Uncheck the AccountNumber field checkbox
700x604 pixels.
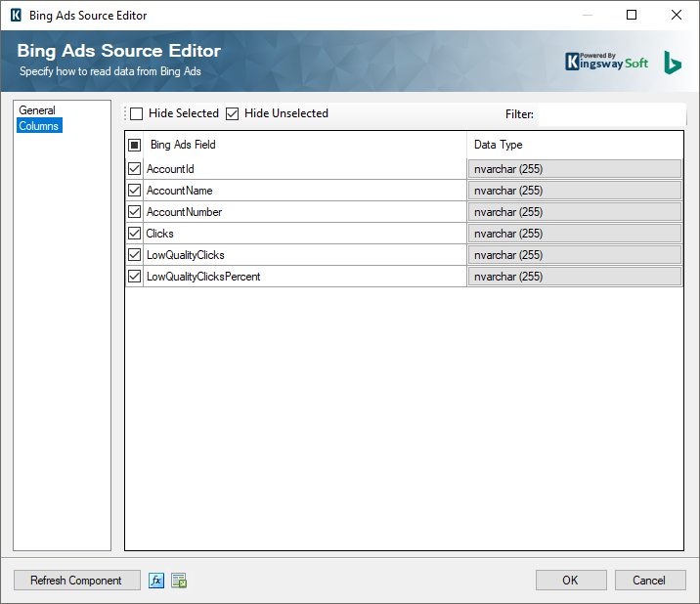134,212
